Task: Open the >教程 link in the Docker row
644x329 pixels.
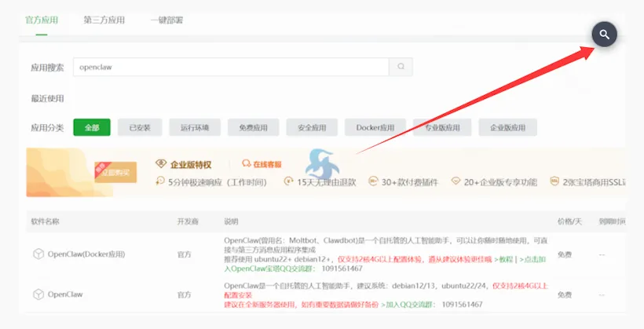Action: pos(503,260)
